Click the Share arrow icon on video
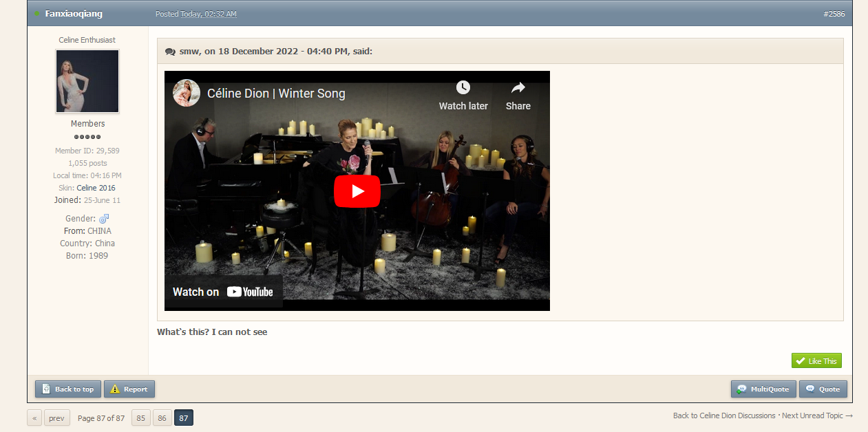 518,87
